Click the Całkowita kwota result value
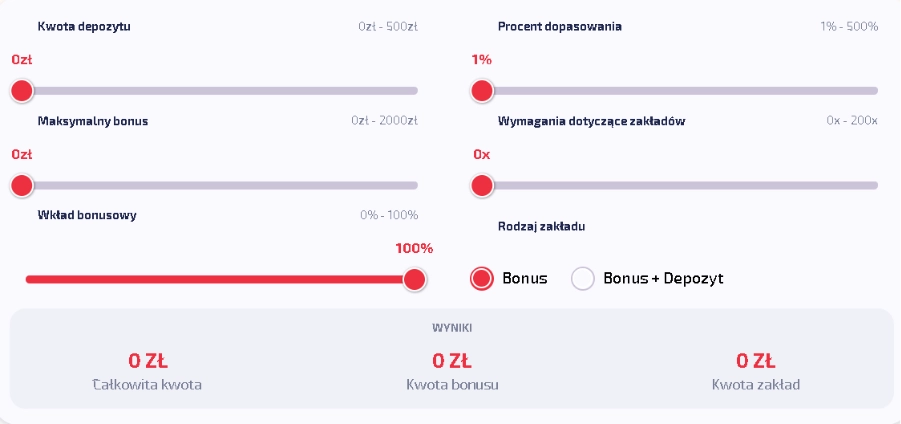901x424 pixels. (147, 360)
